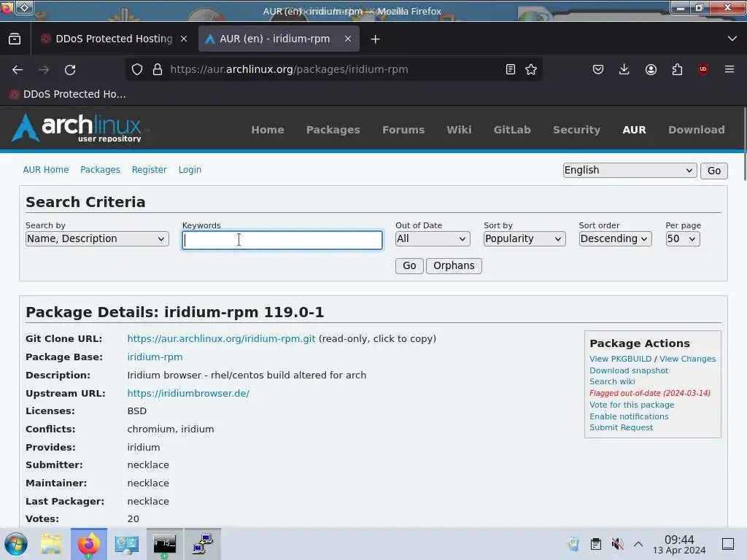Open Wiki in the top navigation
The height and width of the screenshot is (560, 747).
coord(459,130)
